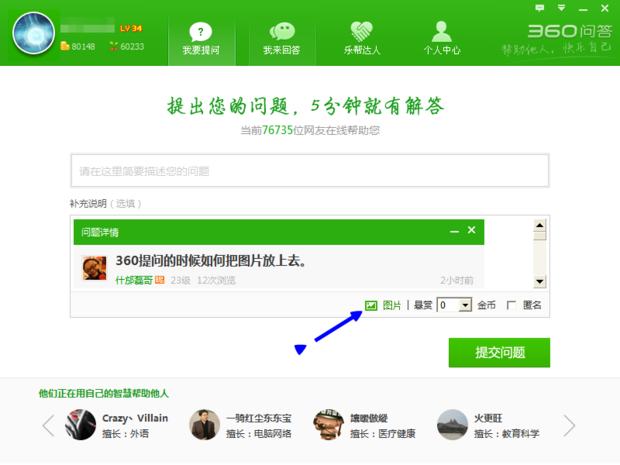The image size is (620, 465).
Task: Open the question 360提问的时候如何把图片放上去
Action: pyautogui.click(x=211, y=261)
